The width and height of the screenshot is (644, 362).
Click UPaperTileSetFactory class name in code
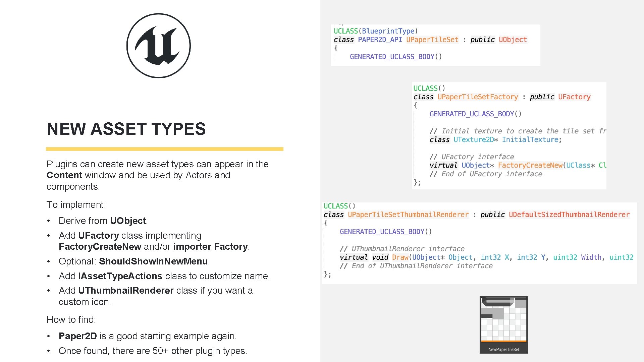pyautogui.click(x=478, y=97)
